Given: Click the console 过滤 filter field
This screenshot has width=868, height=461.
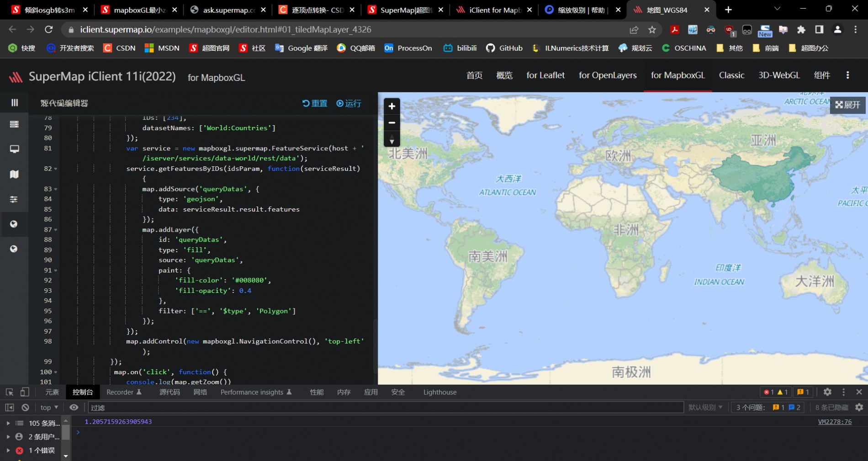Looking at the screenshot, I should point(386,408).
